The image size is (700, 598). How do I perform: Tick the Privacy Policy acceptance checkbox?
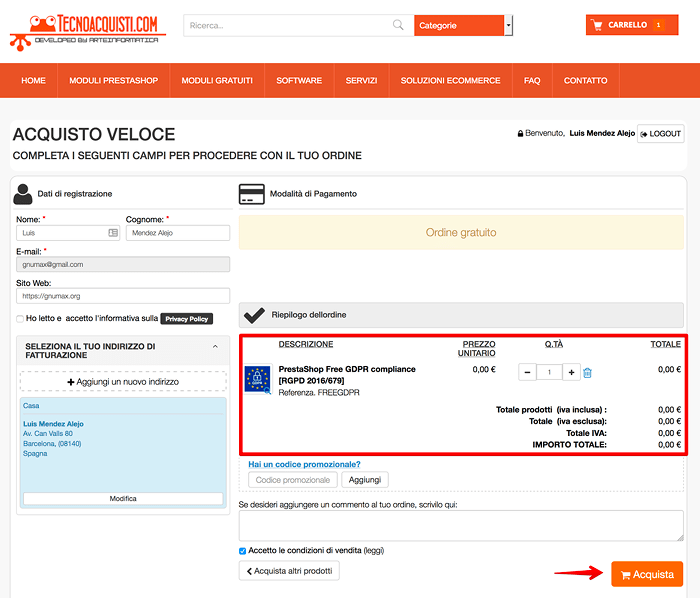[x=20, y=319]
